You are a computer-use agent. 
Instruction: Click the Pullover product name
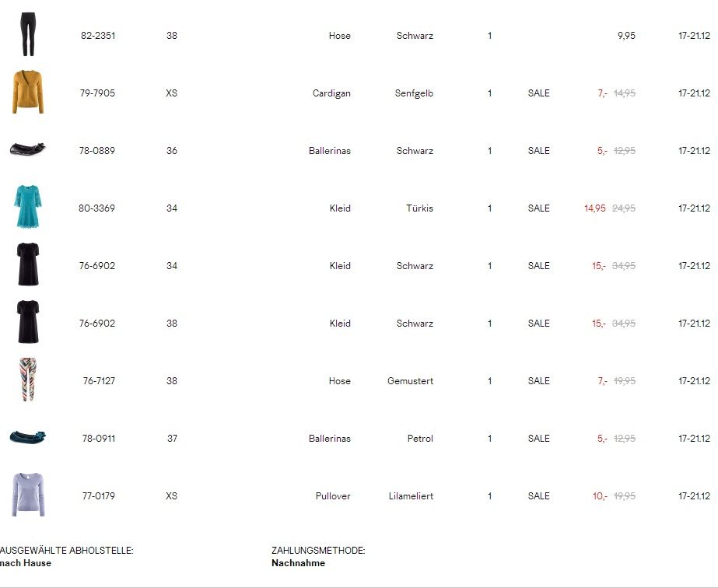(333, 496)
